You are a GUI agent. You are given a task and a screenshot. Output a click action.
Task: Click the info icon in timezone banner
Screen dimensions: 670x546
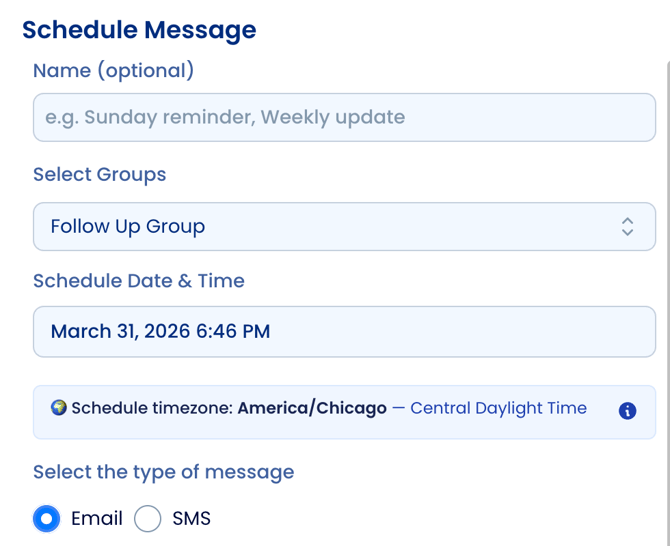click(x=627, y=410)
